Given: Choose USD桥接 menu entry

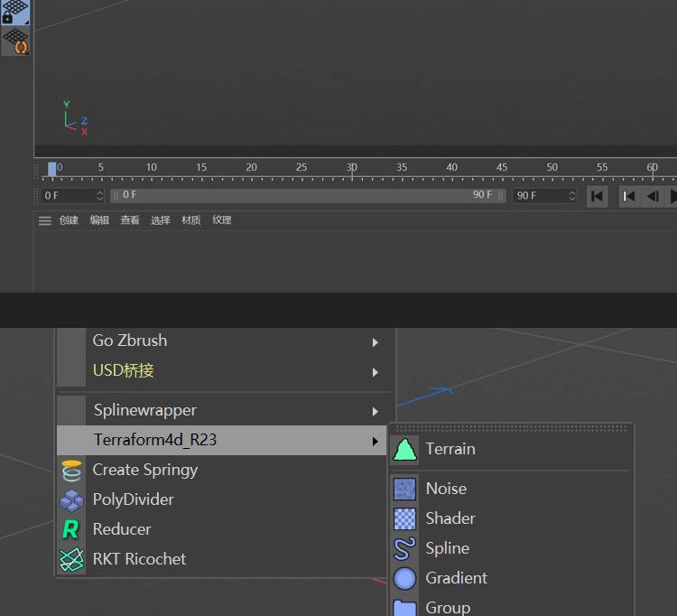Looking at the screenshot, I should coord(221,370).
